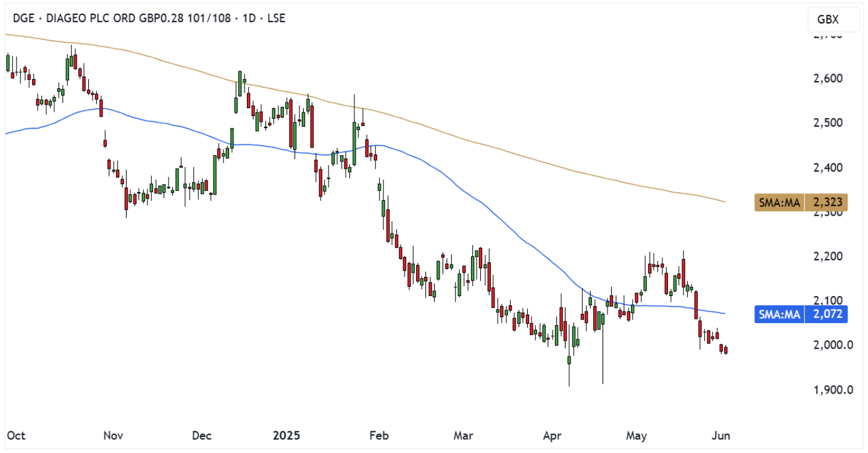
Task: Click the Oct label on time axis
Action: click(x=16, y=436)
